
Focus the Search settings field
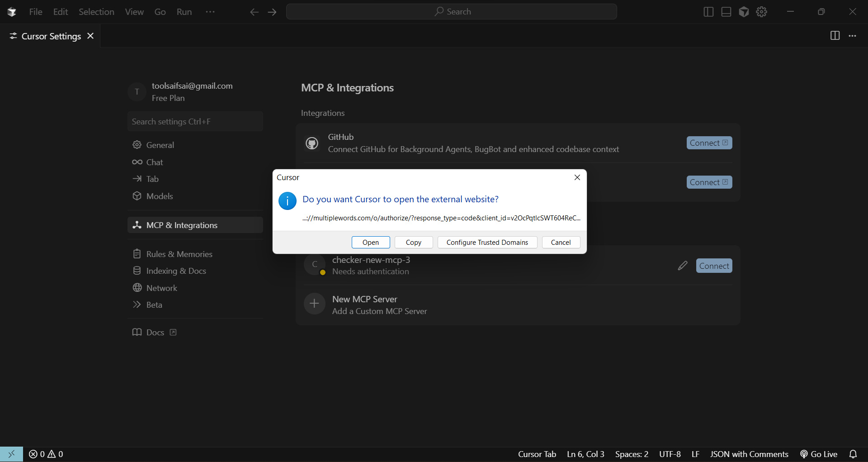(195, 121)
